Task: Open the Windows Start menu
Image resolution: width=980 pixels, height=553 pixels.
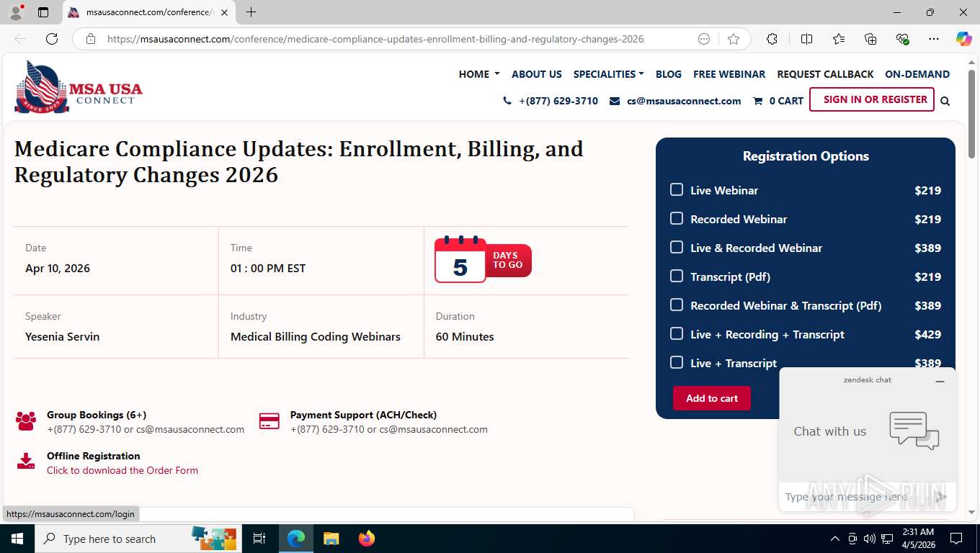Action: (17, 539)
